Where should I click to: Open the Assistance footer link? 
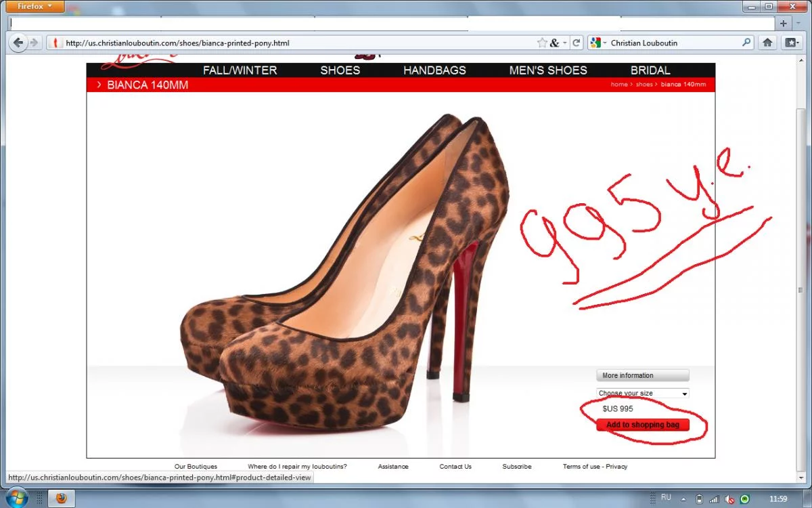pos(393,466)
